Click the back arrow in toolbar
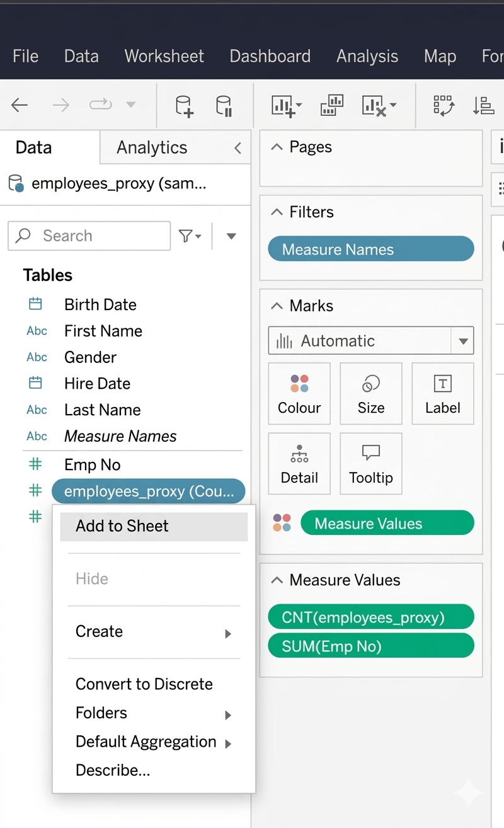This screenshot has width=504, height=828. click(x=20, y=105)
